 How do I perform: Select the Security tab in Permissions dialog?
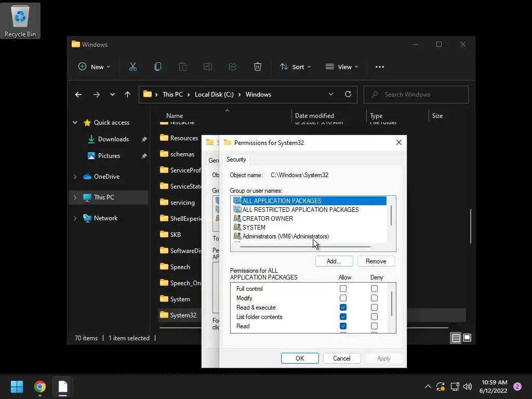236,159
